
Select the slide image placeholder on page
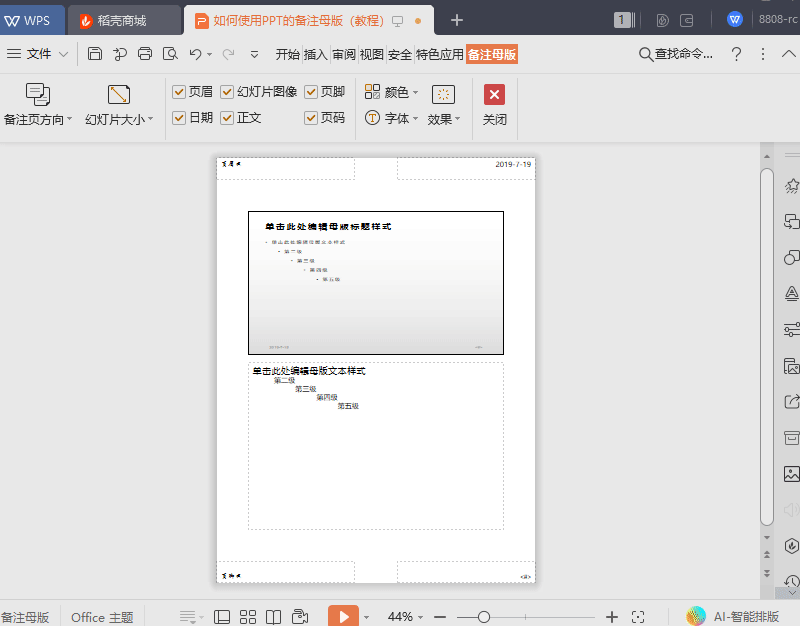pyautogui.click(x=376, y=283)
